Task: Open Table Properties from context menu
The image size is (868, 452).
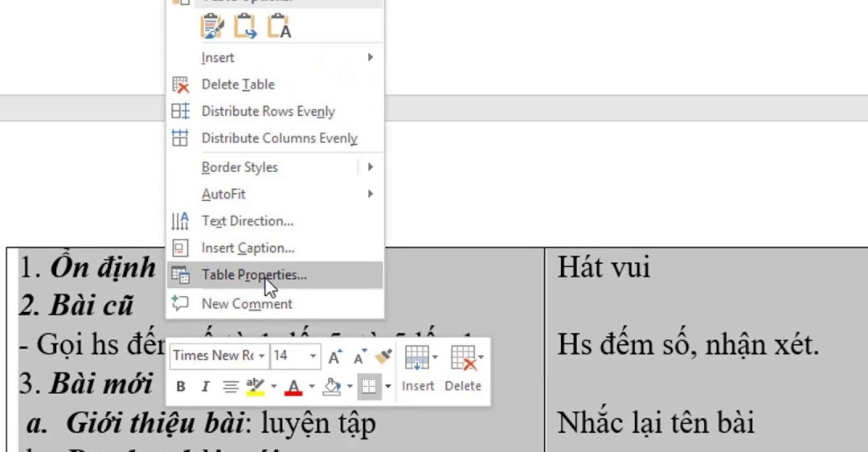Action: coord(254,275)
